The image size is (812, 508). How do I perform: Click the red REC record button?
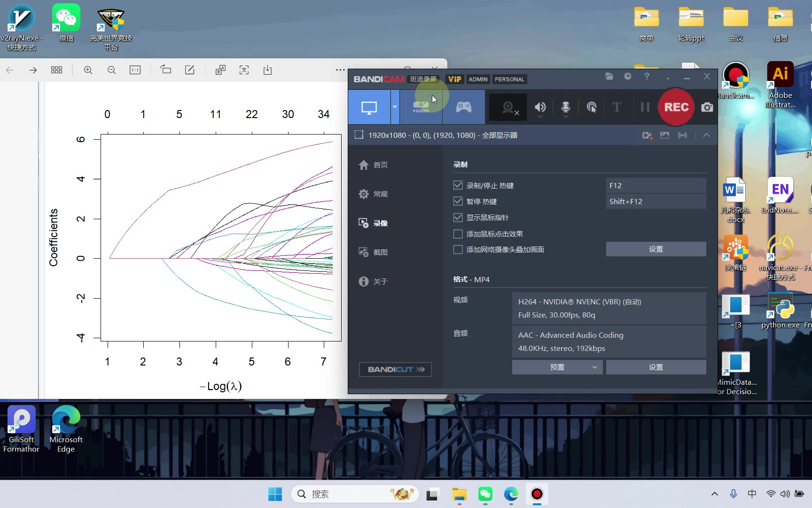pyautogui.click(x=676, y=107)
